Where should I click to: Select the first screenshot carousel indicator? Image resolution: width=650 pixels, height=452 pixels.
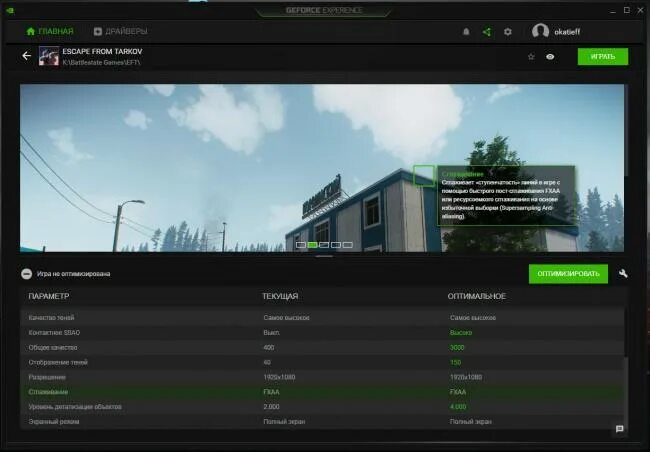[x=301, y=245]
